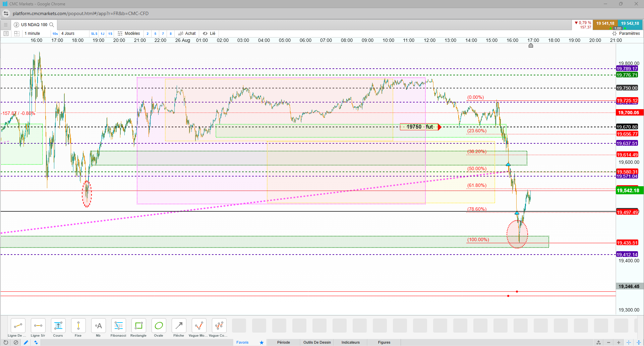Click the undo/refresh circular arrow icon

(x=6, y=342)
